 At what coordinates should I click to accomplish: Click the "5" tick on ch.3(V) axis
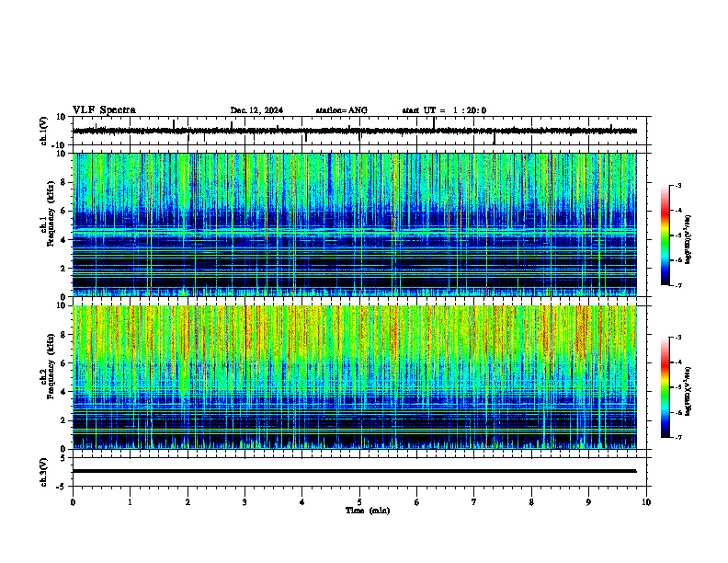pos(64,458)
